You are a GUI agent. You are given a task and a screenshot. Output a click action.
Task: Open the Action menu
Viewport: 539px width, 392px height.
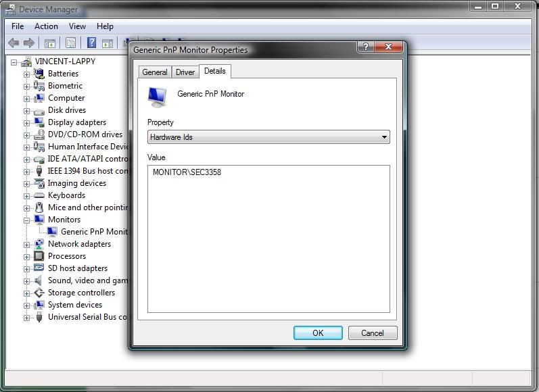tap(46, 26)
